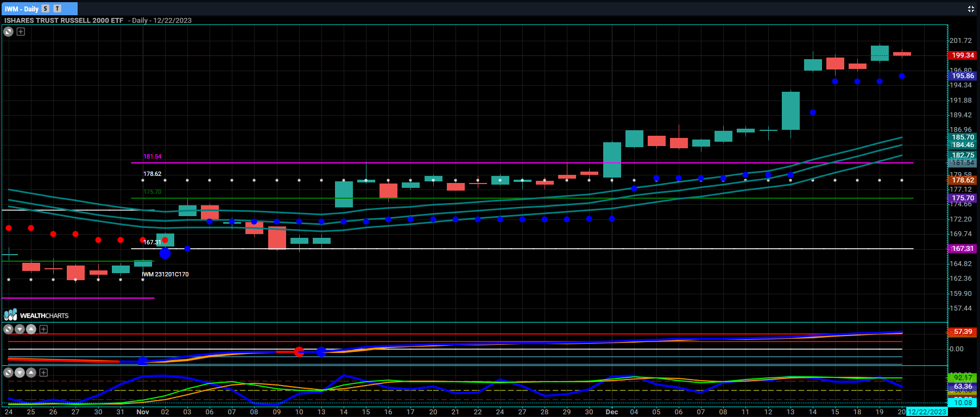Click the 199.34 current price label
This screenshot has width=980, height=417.
(x=963, y=55)
